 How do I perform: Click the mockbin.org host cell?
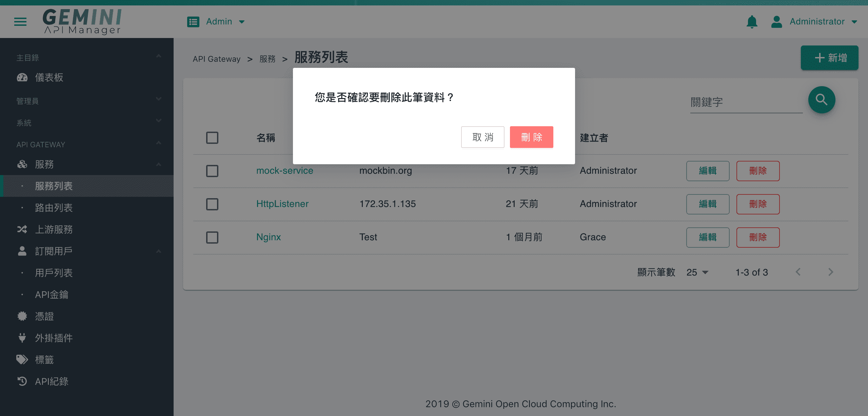[386, 170]
